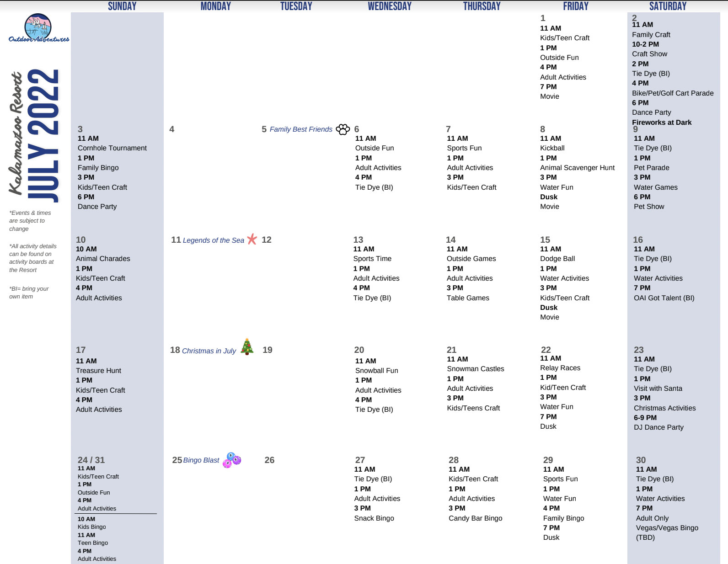The width and height of the screenshot is (728, 564).
Task: Click the Bingo Blast theme label
Action: [x=201, y=460]
